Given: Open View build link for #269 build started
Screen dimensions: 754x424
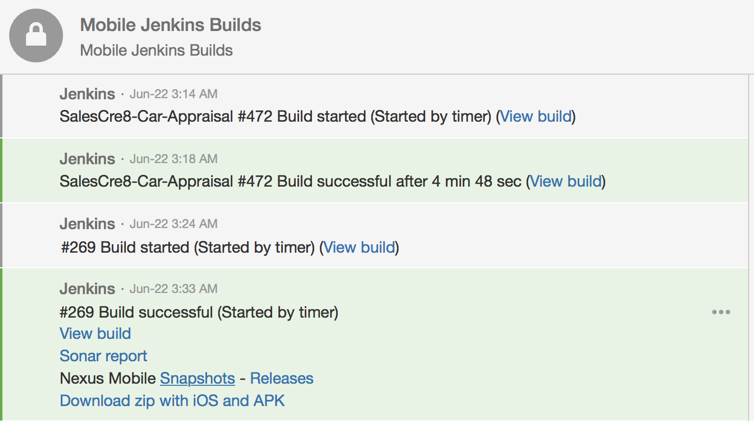Looking at the screenshot, I should [x=359, y=248].
